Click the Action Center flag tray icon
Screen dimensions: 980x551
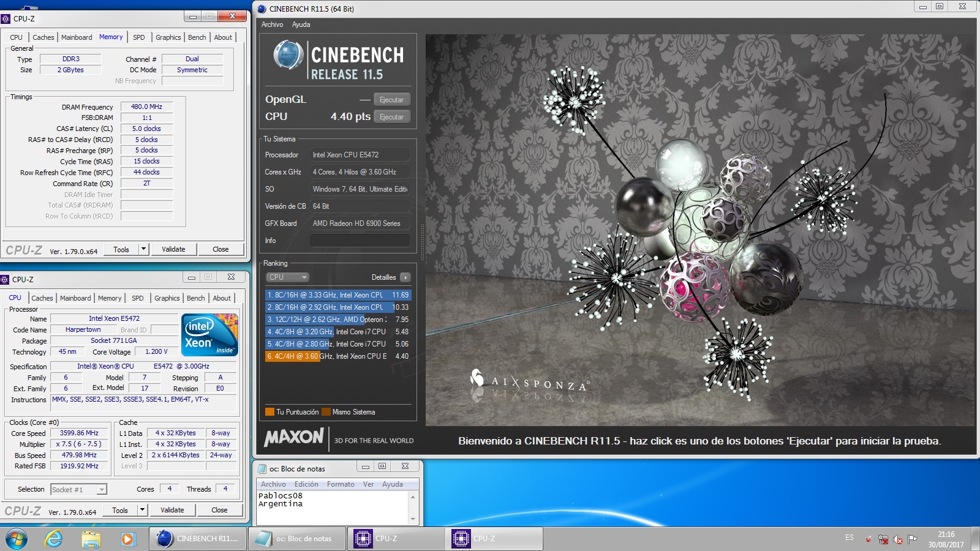click(913, 539)
